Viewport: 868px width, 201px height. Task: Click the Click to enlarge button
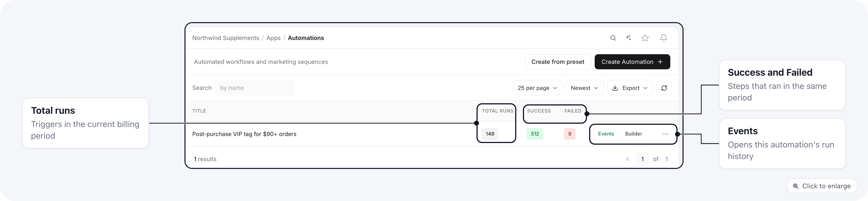click(x=822, y=186)
